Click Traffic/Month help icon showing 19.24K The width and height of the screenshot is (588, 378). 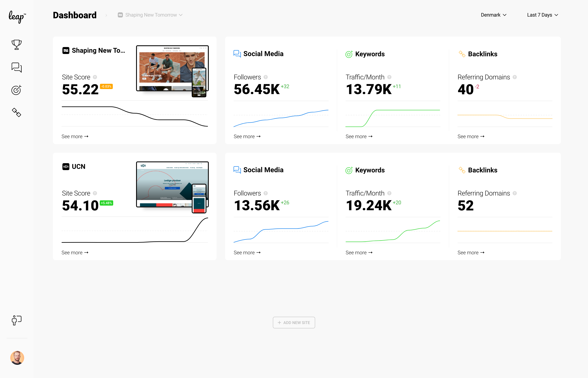point(389,193)
